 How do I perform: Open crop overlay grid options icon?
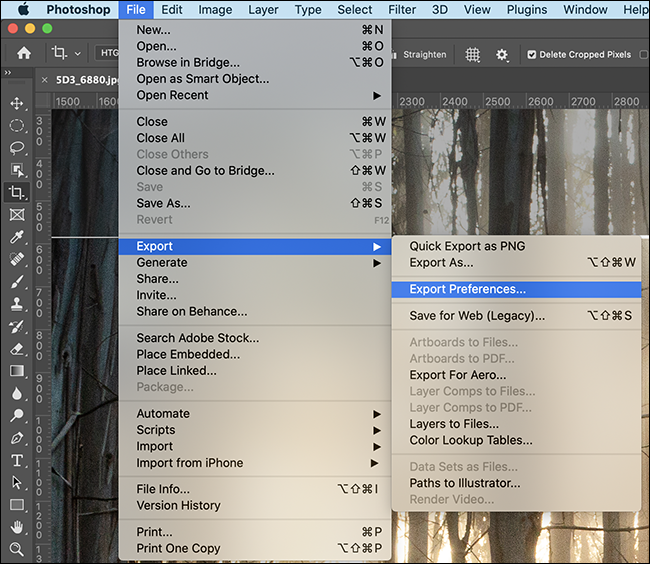(x=472, y=54)
